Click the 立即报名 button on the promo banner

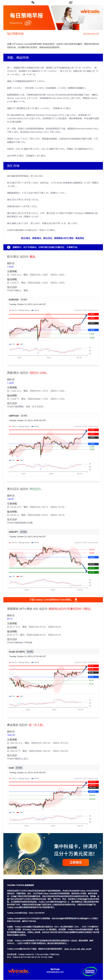[x=76, y=862]
